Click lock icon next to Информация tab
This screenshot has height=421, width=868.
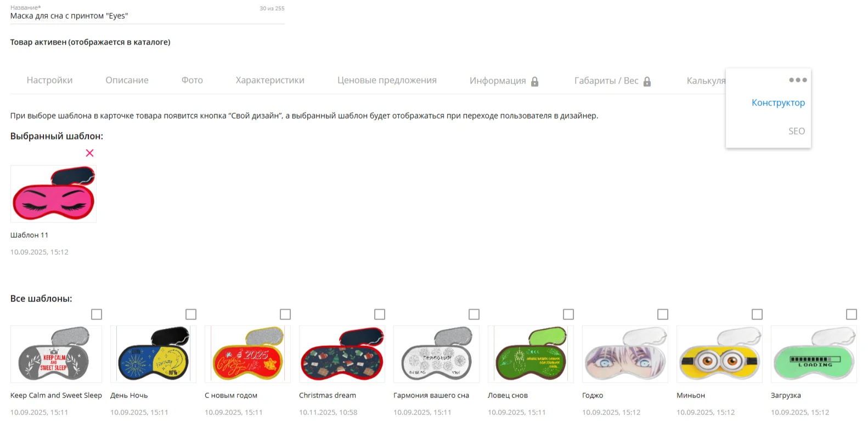click(534, 81)
